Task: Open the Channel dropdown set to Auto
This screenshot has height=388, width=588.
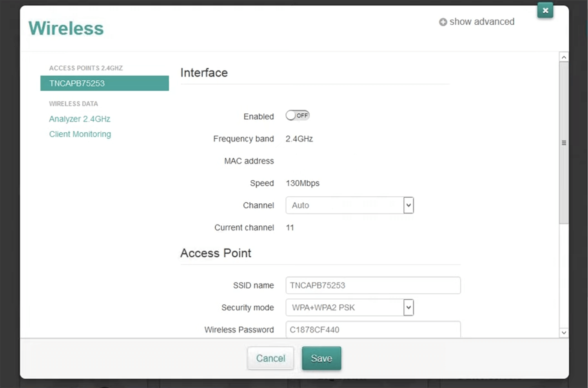Action: (x=349, y=205)
